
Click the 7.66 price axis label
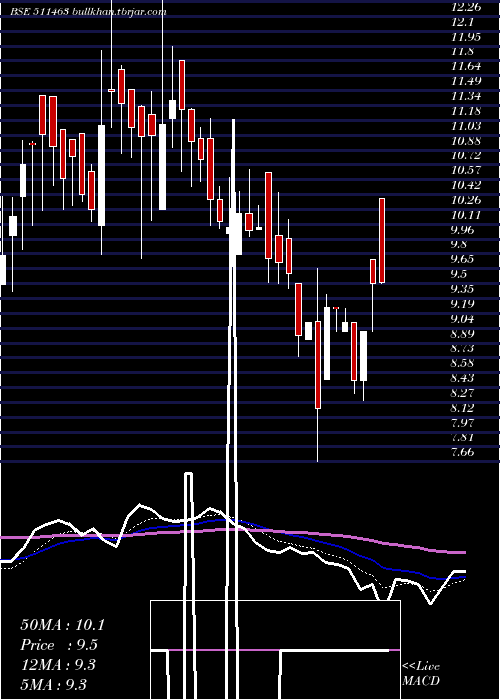(462, 452)
